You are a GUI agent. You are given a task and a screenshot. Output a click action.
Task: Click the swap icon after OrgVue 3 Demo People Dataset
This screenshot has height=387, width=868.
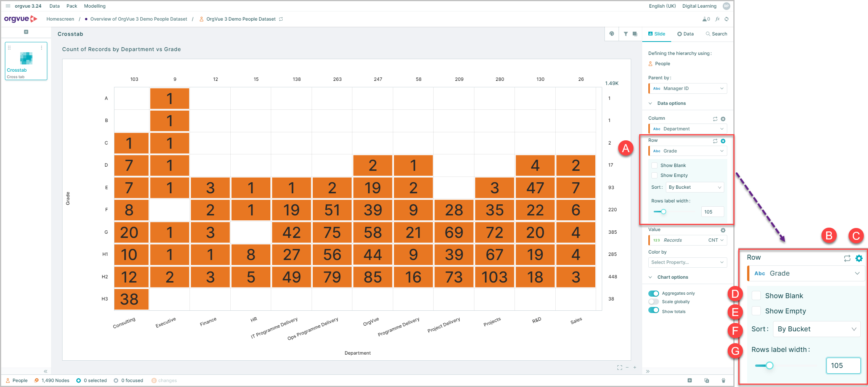pos(281,19)
